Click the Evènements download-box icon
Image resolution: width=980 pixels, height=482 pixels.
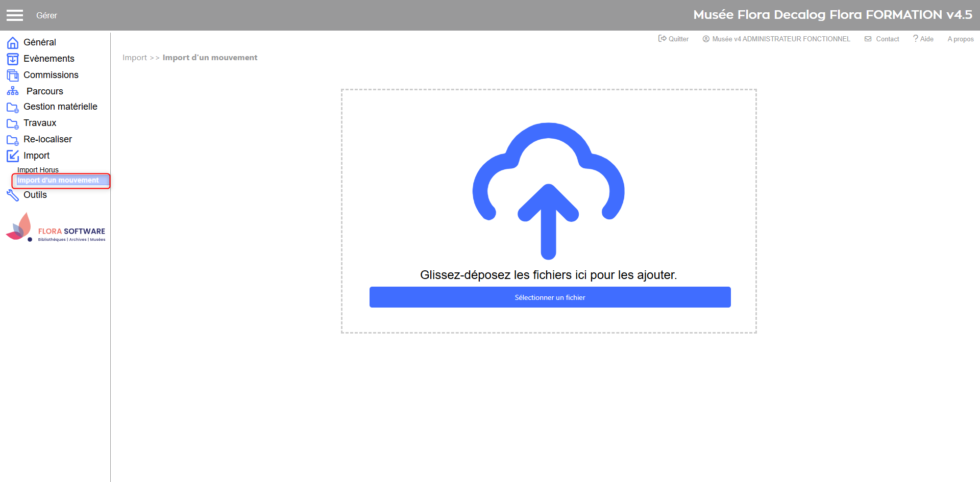(13, 59)
